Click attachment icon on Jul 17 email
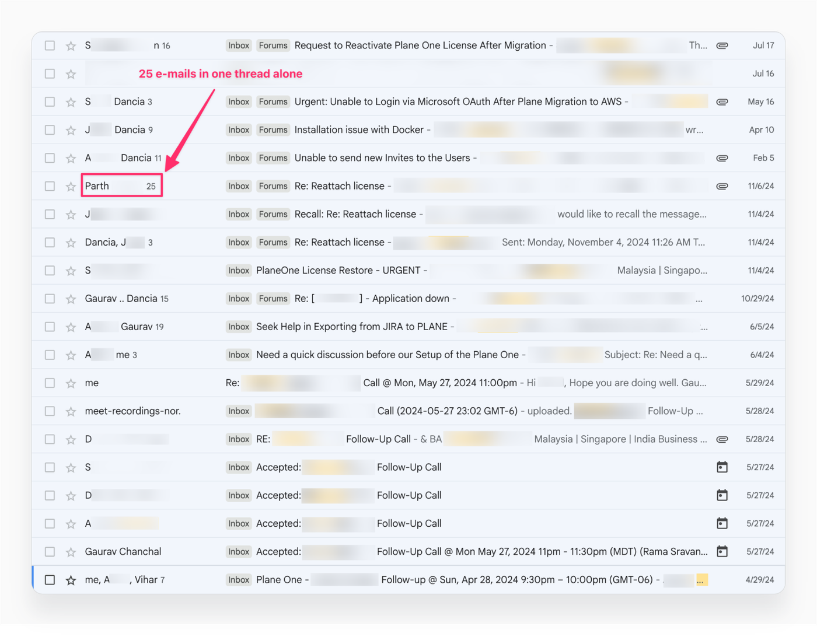Viewport: 817px width, 644px height. click(722, 45)
